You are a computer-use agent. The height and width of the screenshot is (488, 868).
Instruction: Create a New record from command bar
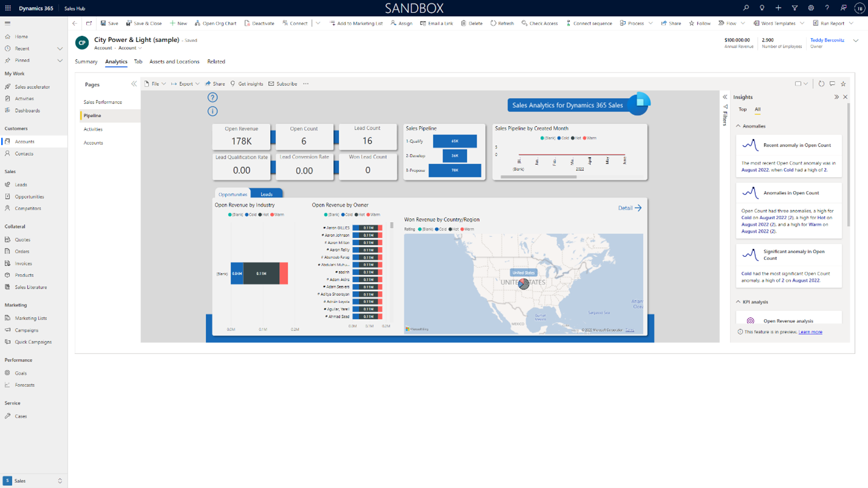pyautogui.click(x=178, y=23)
